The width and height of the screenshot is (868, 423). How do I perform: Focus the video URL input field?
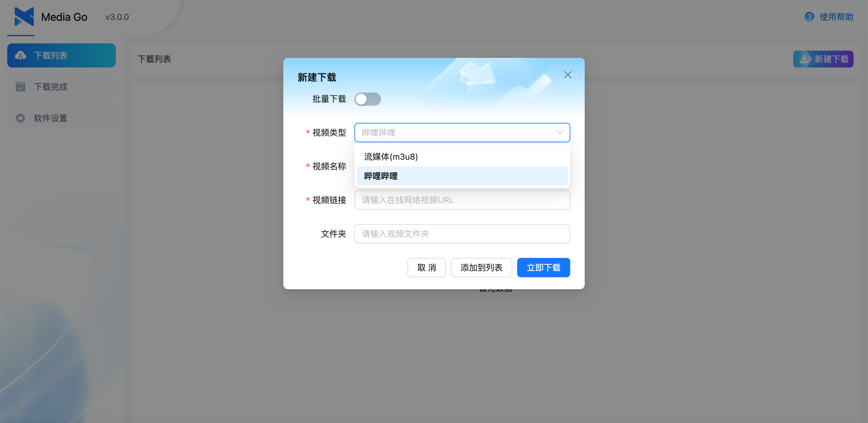click(462, 200)
